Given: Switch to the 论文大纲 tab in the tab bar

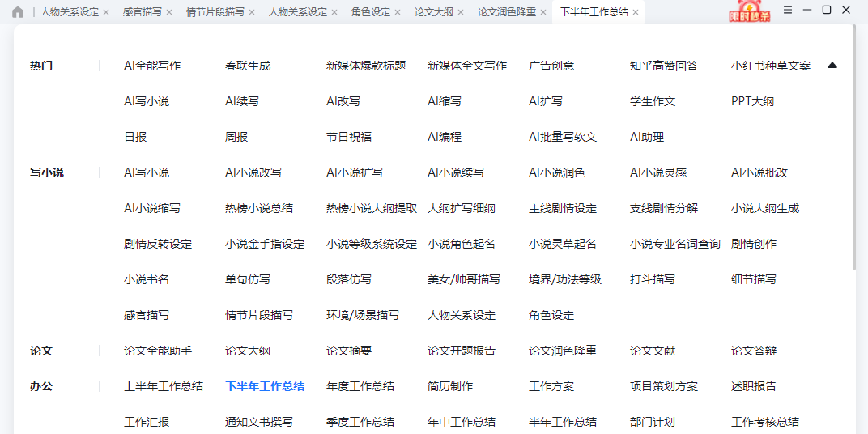Looking at the screenshot, I should pyautogui.click(x=433, y=12).
